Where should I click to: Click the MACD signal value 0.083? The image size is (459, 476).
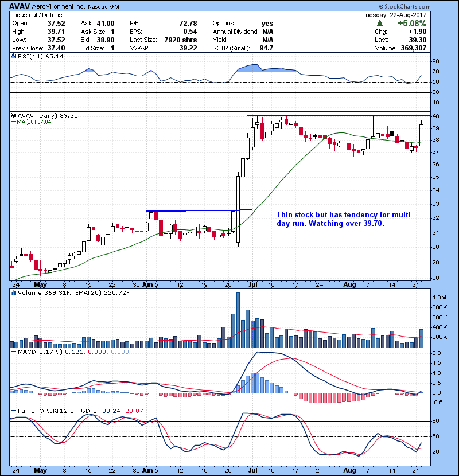pos(97,352)
